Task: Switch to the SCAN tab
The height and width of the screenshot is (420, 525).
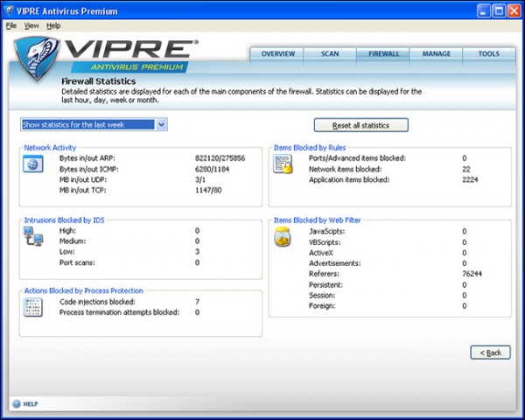Action: (330, 54)
